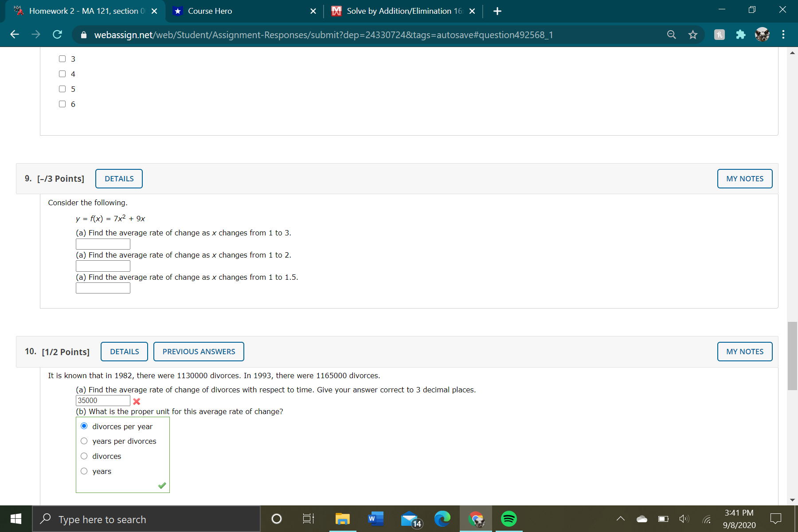The image size is (798, 532).
Task: Open the Mail app showing 14 notifications
Action: pyautogui.click(x=409, y=519)
